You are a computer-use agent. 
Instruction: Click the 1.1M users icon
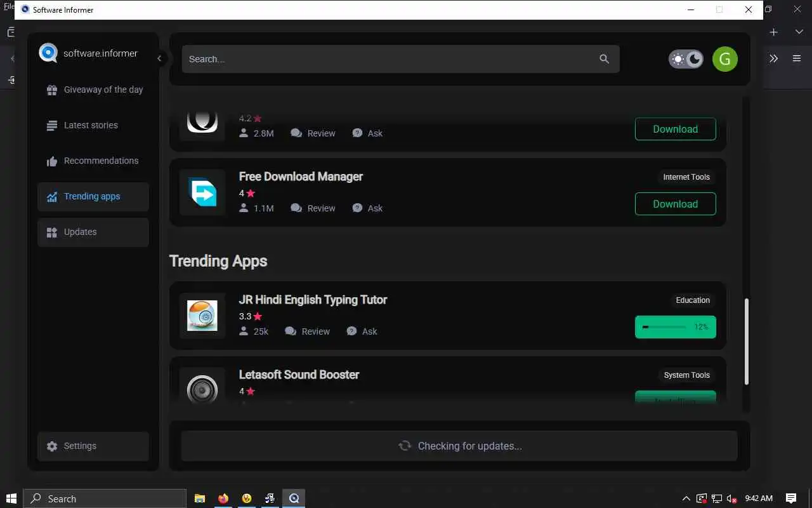pyautogui.click(x=244, y=208)
